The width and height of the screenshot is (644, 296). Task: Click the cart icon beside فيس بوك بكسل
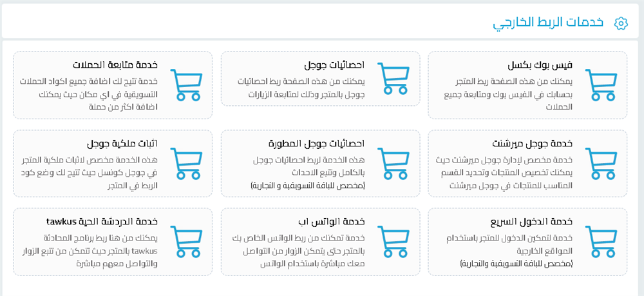click(600, 84)
